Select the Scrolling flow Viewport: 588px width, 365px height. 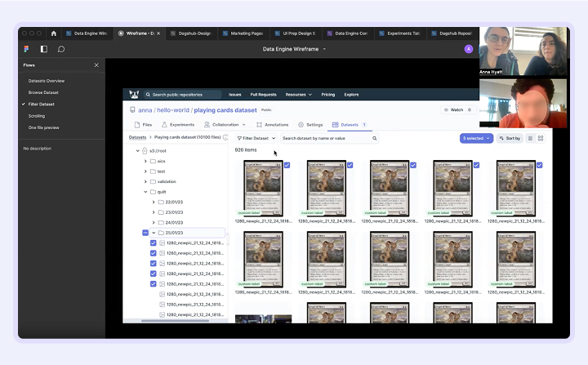pos(37,116)
